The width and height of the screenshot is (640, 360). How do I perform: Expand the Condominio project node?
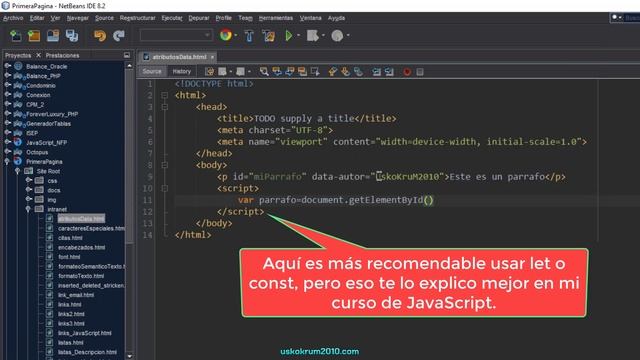[x=7, y=85]
